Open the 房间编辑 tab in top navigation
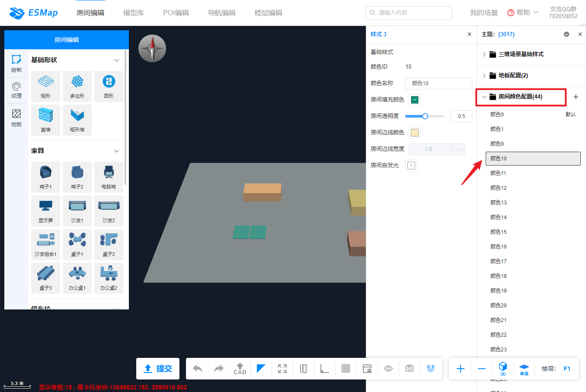This screenshot has height=392, width=586. pyautogui.click(x=90, y=13)
